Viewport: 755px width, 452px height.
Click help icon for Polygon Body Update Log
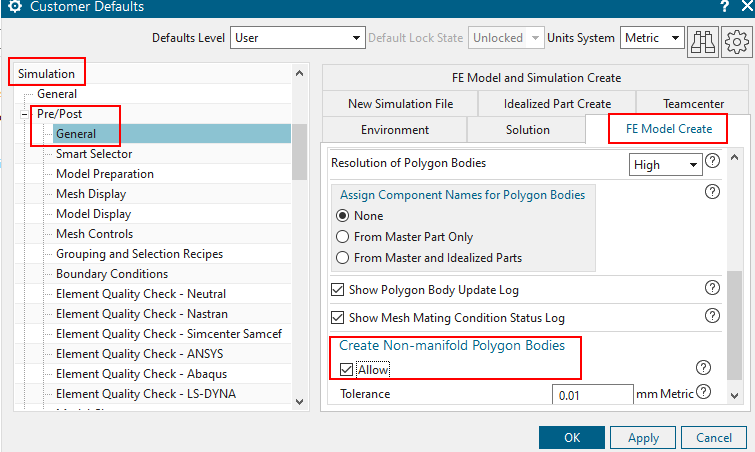click(713, 288)
